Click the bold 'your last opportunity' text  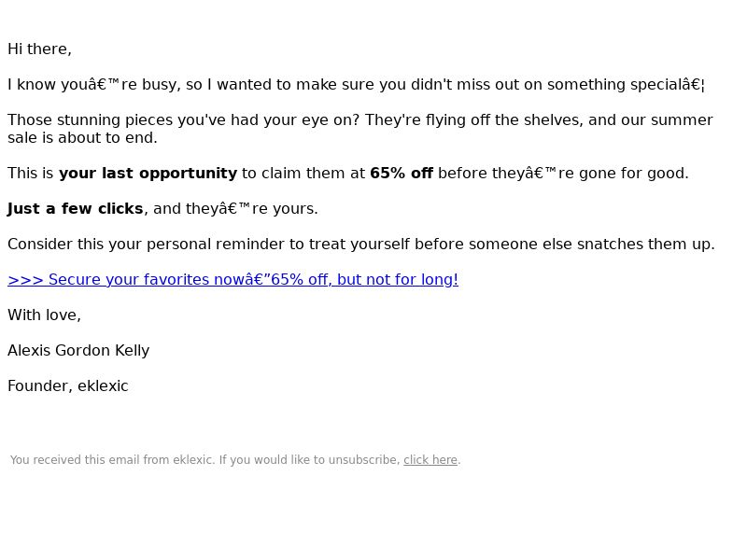(x=148, y=174)
